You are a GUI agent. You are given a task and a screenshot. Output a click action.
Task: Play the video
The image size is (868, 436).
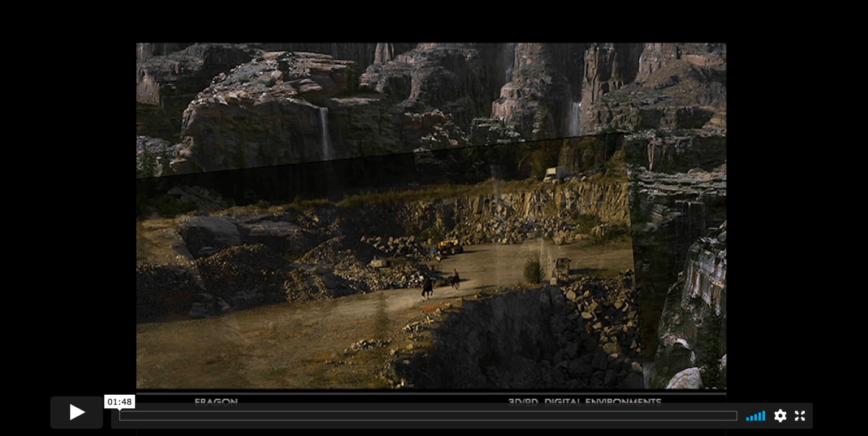coord(77,412)
